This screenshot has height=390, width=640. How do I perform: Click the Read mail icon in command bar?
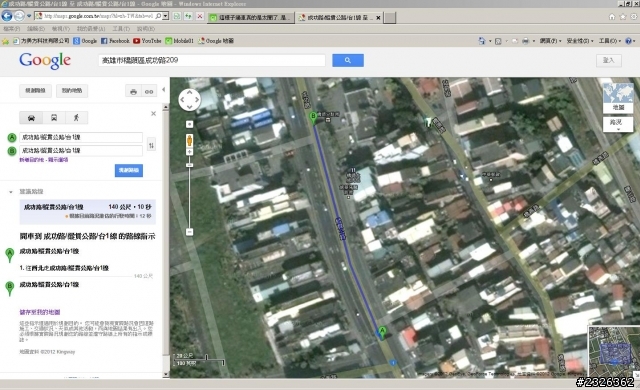click(515, 41)
